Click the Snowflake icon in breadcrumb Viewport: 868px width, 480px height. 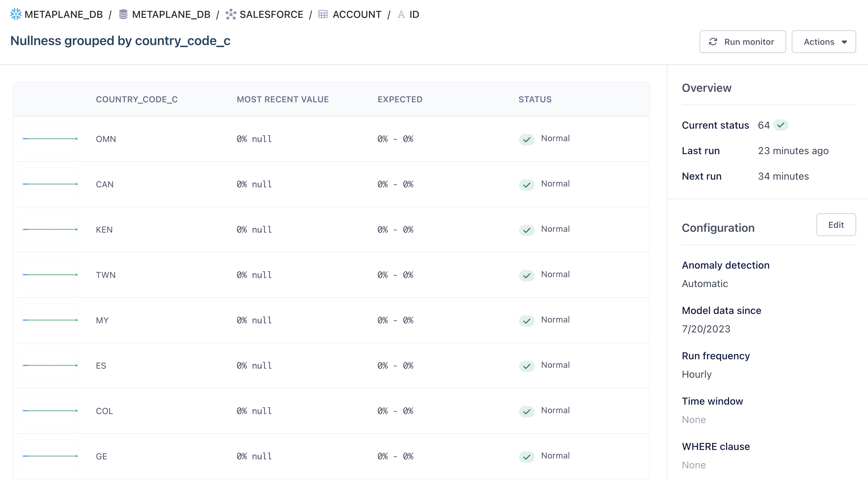coord(16,14)
